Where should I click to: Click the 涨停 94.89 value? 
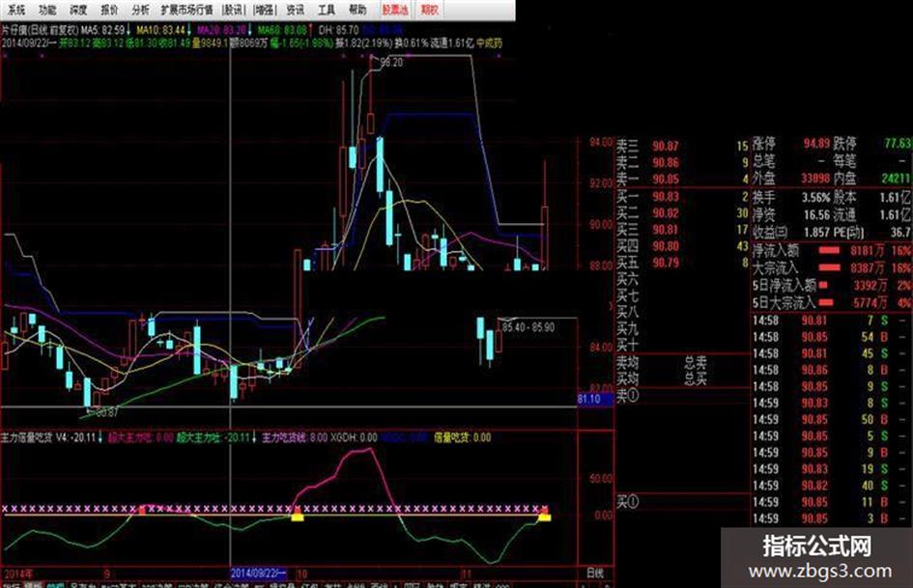tap(816, 143)
